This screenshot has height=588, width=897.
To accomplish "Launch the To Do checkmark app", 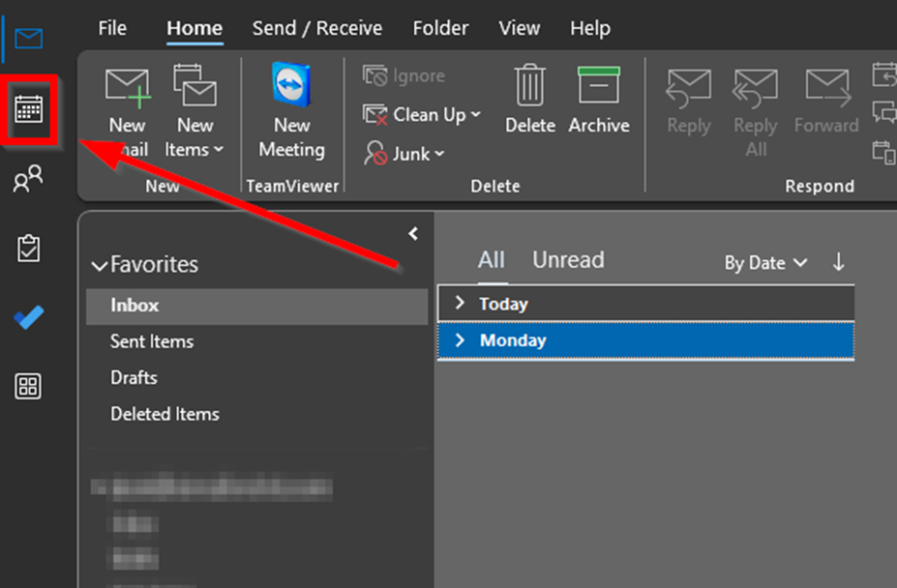I will (28, 317).
